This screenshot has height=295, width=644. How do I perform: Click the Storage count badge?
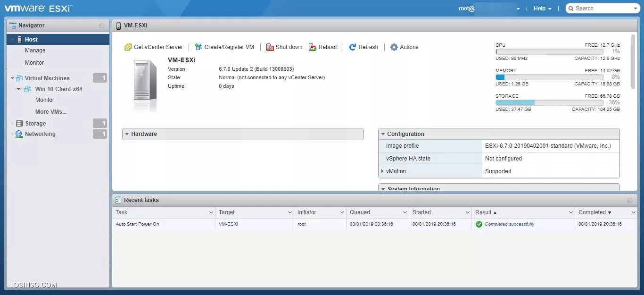click(x=100, y=124)
